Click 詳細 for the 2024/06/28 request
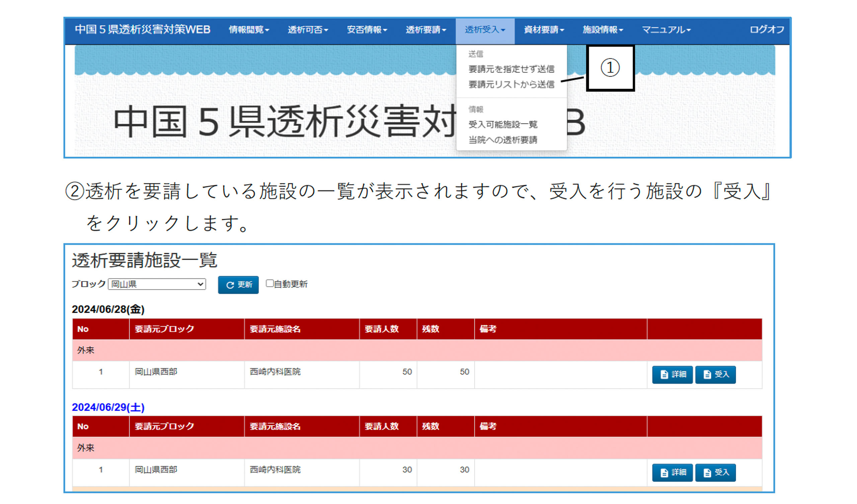The image size is (857, 504). [x=672, y=374]
